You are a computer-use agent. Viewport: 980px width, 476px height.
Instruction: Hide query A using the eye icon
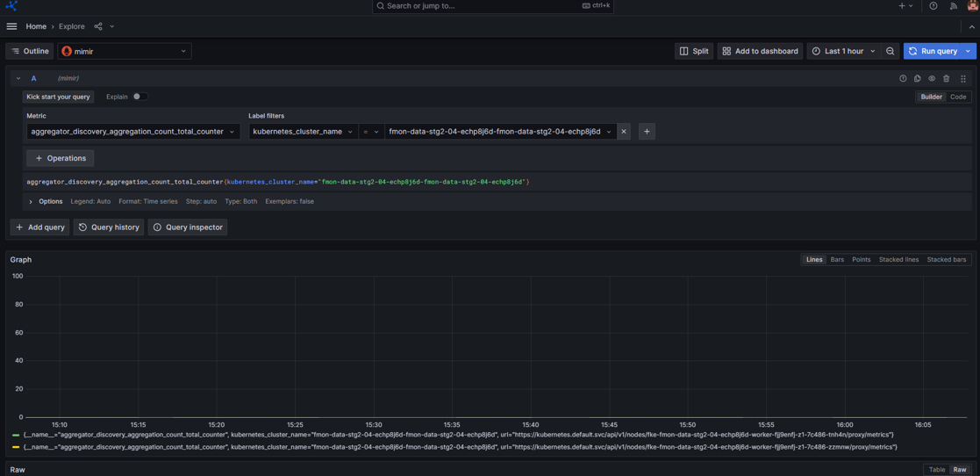pyautogui.click(x=932, y=78)
